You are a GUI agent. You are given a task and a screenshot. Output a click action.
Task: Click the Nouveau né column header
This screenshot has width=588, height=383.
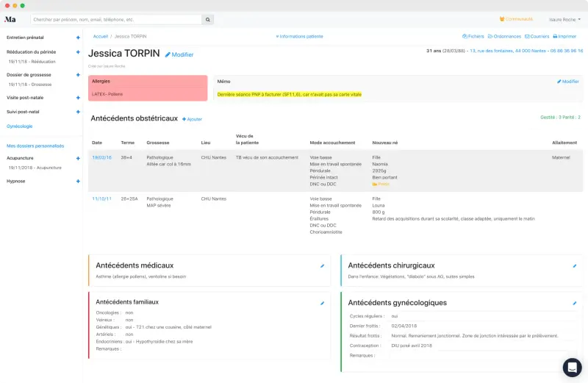(384, 143)
